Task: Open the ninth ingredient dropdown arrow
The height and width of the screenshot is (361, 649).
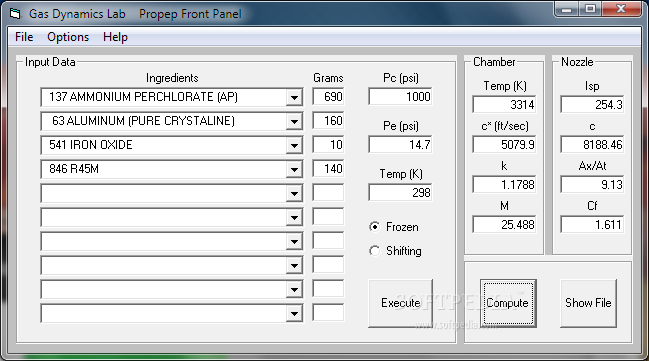Action: 294,290
